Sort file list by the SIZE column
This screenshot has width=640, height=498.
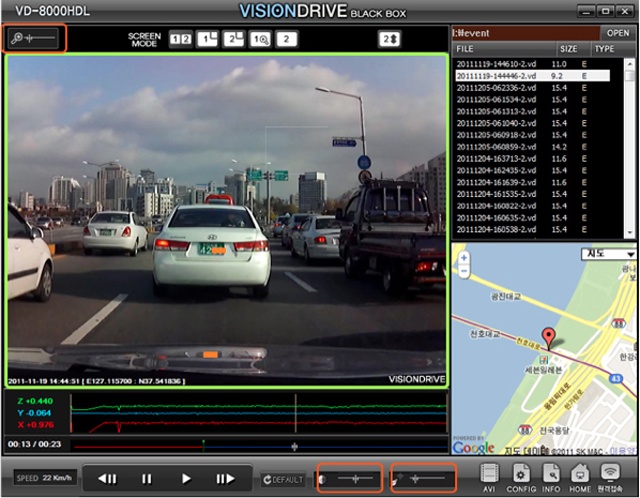568,47
